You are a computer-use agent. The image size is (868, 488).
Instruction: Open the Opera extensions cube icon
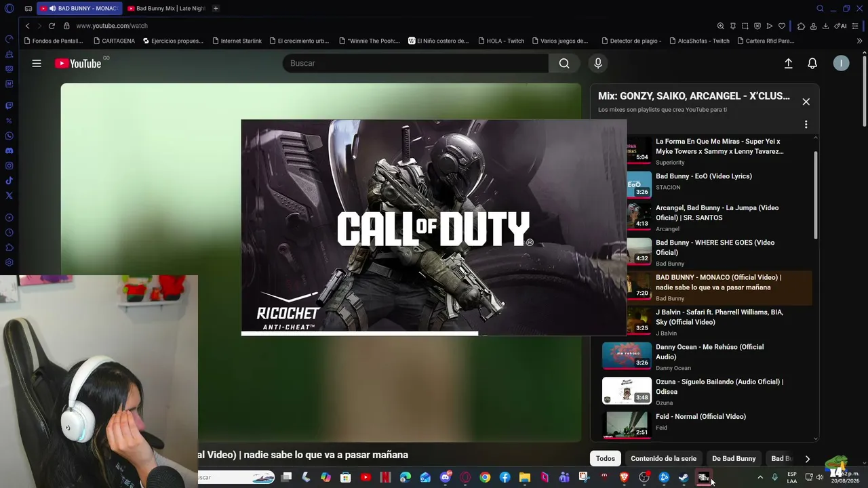point(801,26)
